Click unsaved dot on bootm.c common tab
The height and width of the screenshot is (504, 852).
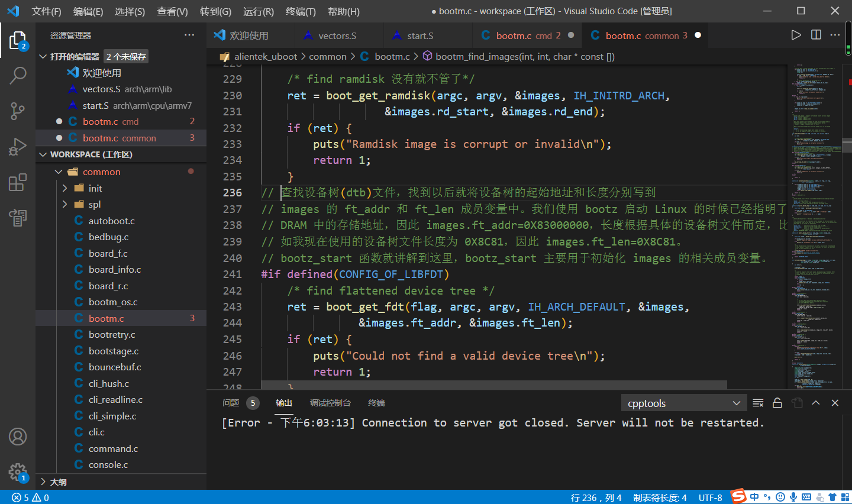tap(698, 35)
